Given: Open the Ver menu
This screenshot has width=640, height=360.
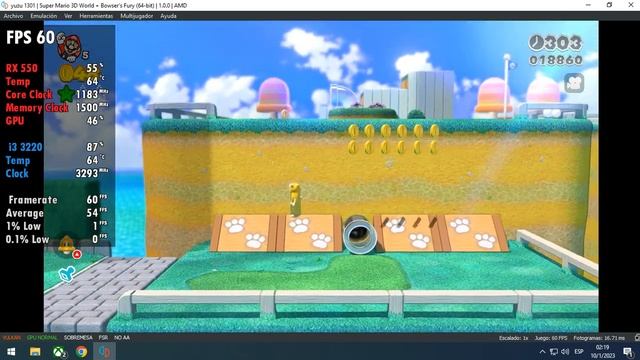Looking at the screenshot, I should pyautogui.click(x=68, y=16).
